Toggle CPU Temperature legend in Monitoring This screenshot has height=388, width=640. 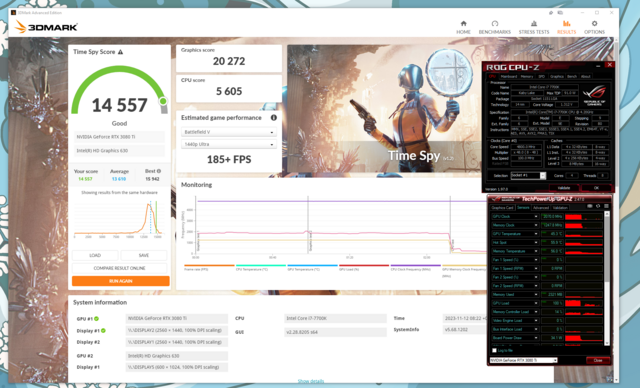pos(260,268)
